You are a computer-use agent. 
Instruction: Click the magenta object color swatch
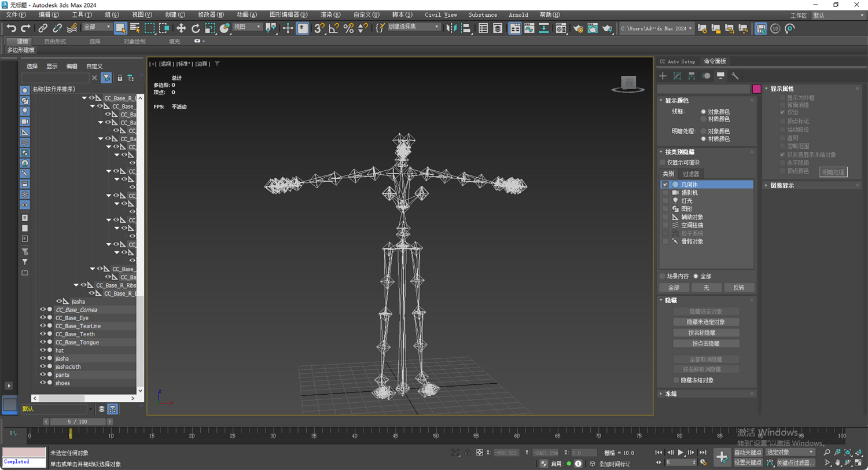coord(756,89)
